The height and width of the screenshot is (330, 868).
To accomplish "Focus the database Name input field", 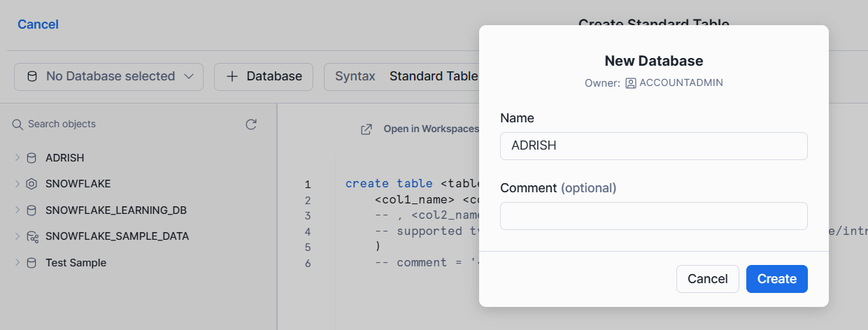I will coord(654,146).
